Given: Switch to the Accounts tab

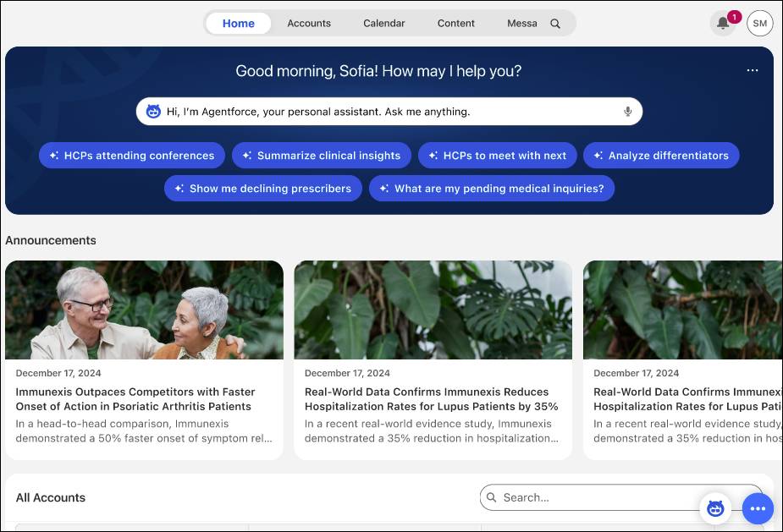Looking at the screenshot, I should coord(309,23).
